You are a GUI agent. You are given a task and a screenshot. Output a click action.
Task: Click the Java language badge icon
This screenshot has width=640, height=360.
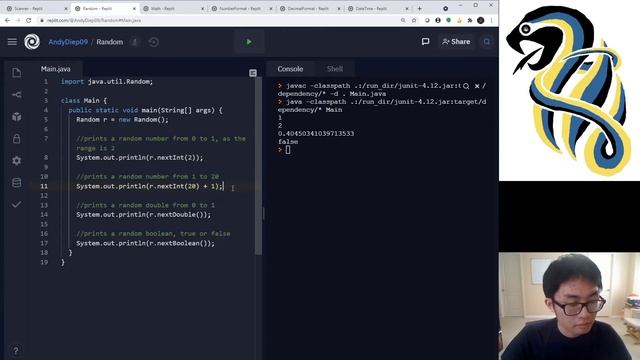pos(135,42)
